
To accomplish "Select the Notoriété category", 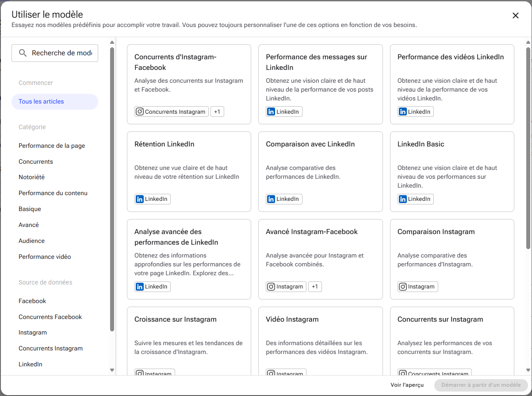I will (31, 177).
